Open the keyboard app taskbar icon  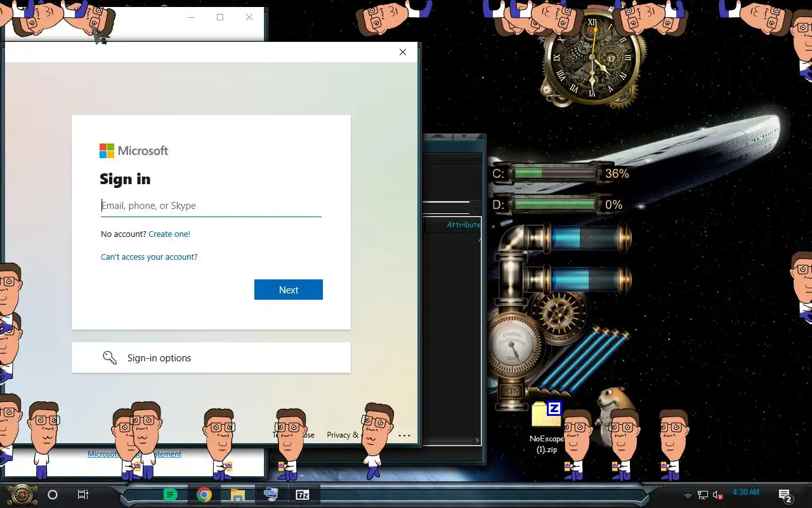(x=271, y=494)
